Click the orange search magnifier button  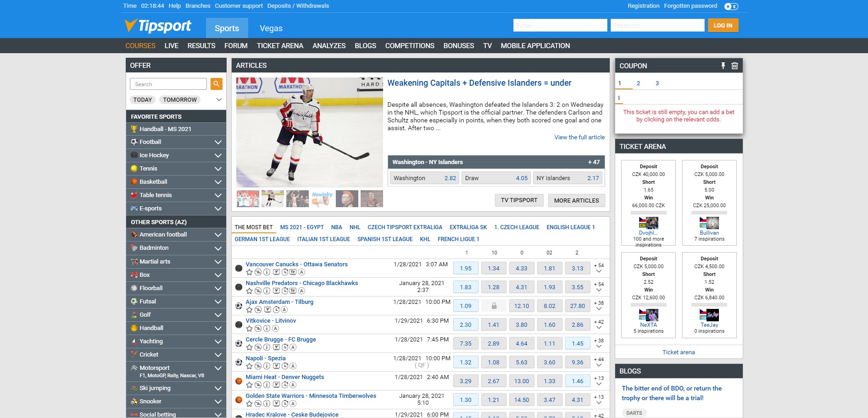point(217,84)
